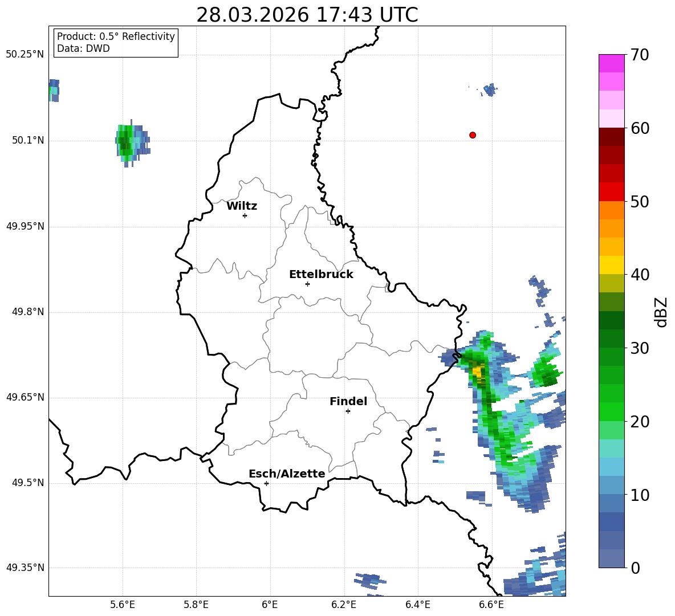Viewport: 675px width, 616px height.
Task: Click the 10 label on the colorbar
Action: coord(639,495)
